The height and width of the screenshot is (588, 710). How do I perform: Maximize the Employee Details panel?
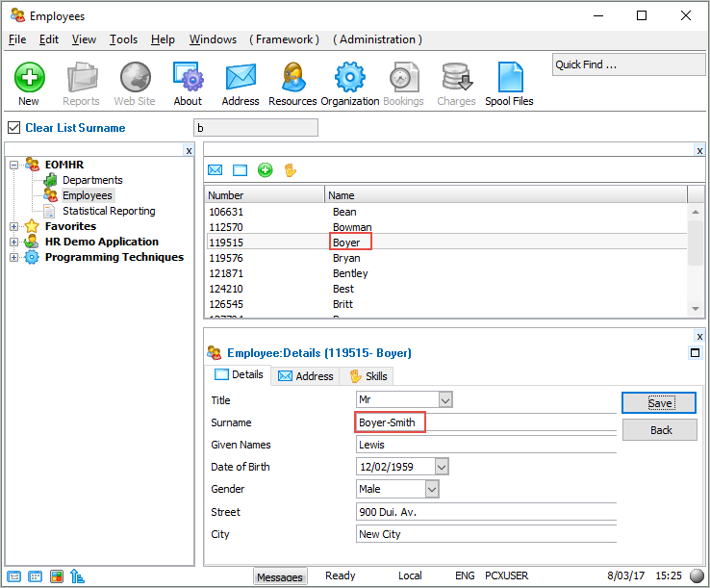point(695,353)
